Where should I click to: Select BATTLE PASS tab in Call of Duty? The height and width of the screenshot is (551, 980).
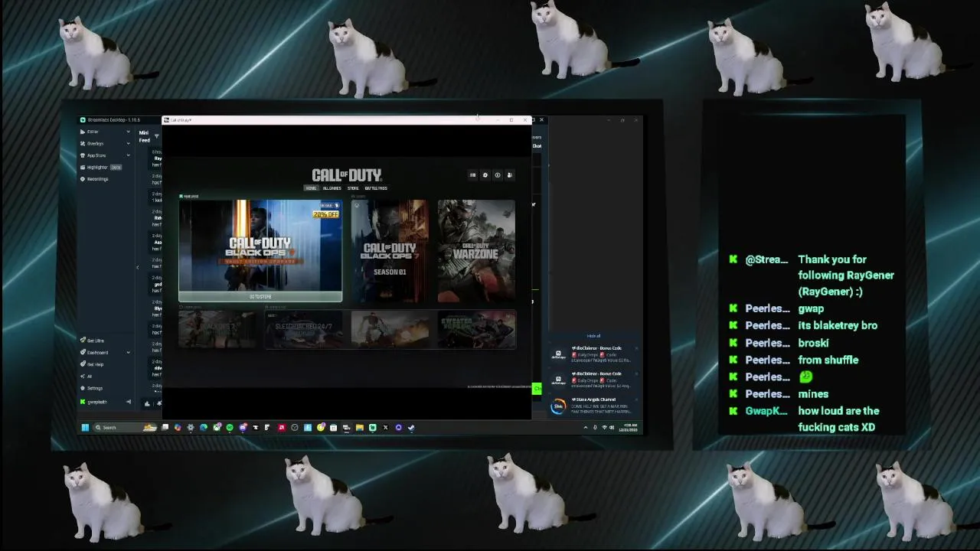376,188
